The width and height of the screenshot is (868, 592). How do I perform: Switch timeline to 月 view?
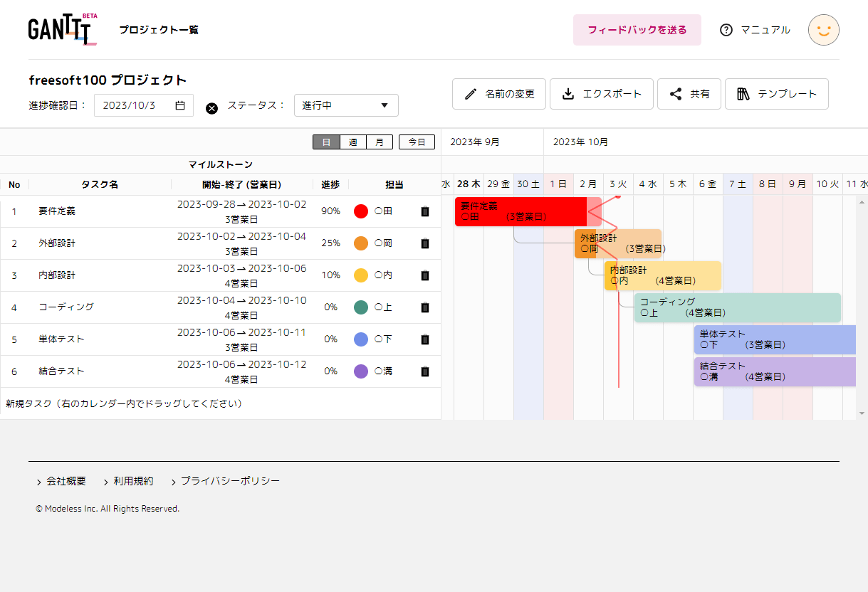pyautogui.click(x=380, y=142)
